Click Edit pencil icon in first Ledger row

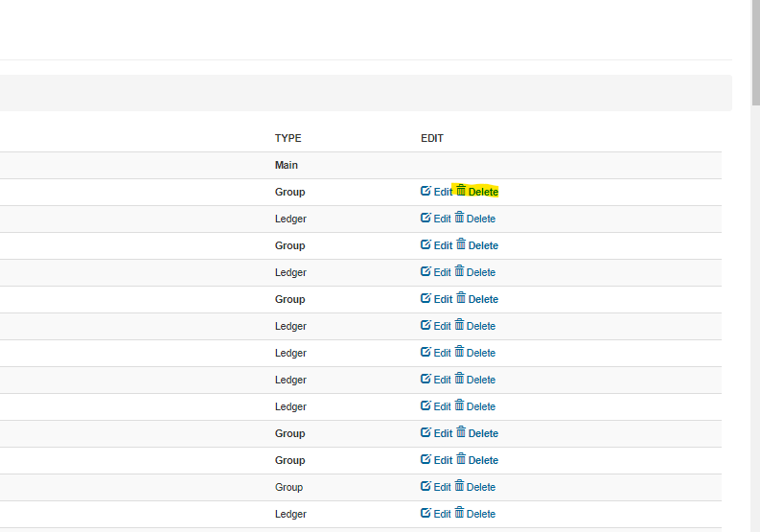[426, 218]
